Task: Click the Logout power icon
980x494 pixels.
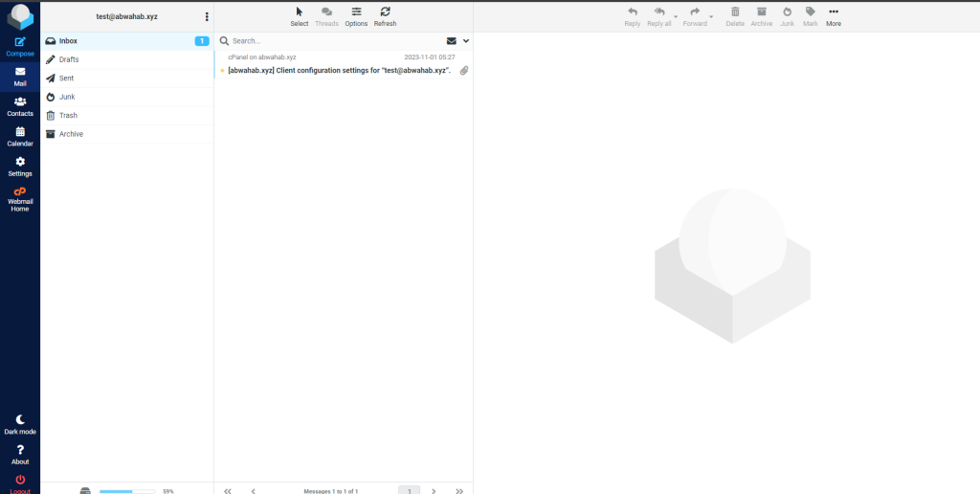Action: pyautogui.click(x=20, y=480)
